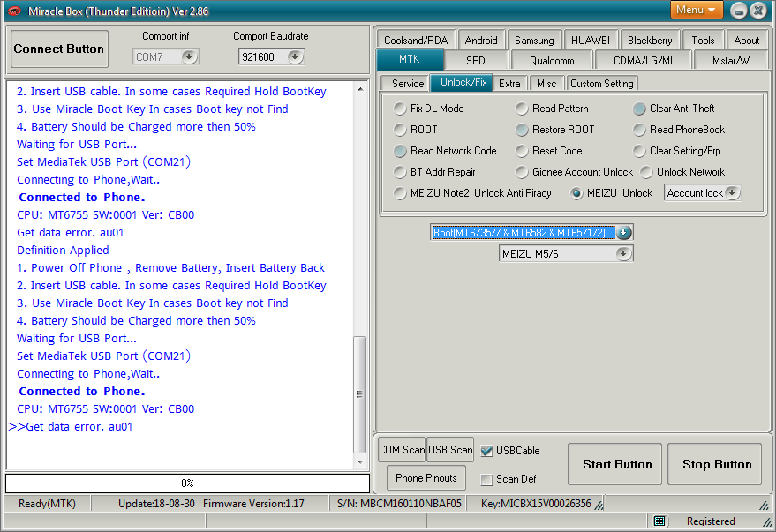The width and height of the screenshot is (776, 532).
Task: Click the log panel scrollbar thumb
Action: coord(360,394)
